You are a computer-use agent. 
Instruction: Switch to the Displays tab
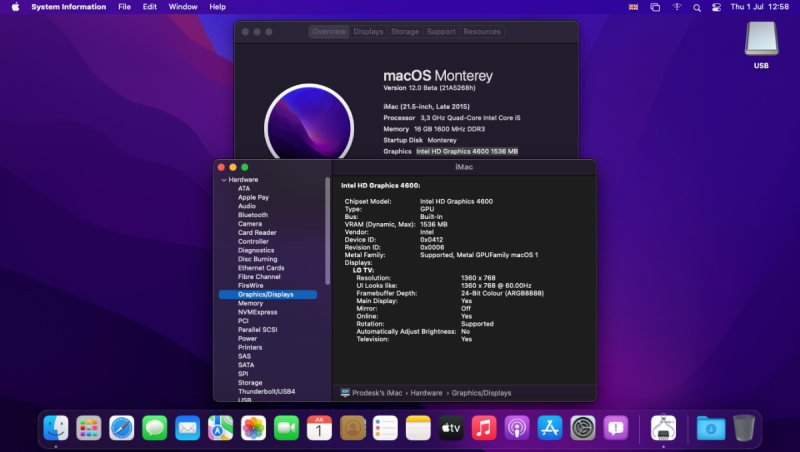[x=368, y=32]
